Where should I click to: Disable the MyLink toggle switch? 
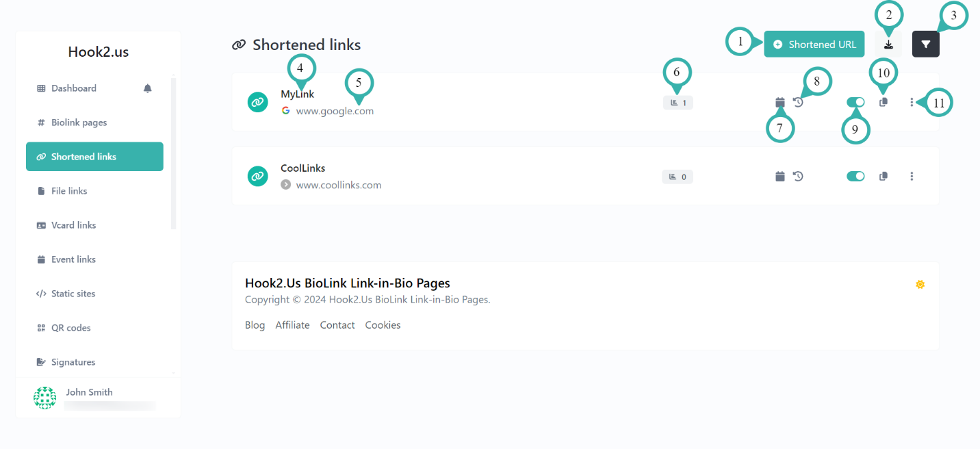[855, 102]
